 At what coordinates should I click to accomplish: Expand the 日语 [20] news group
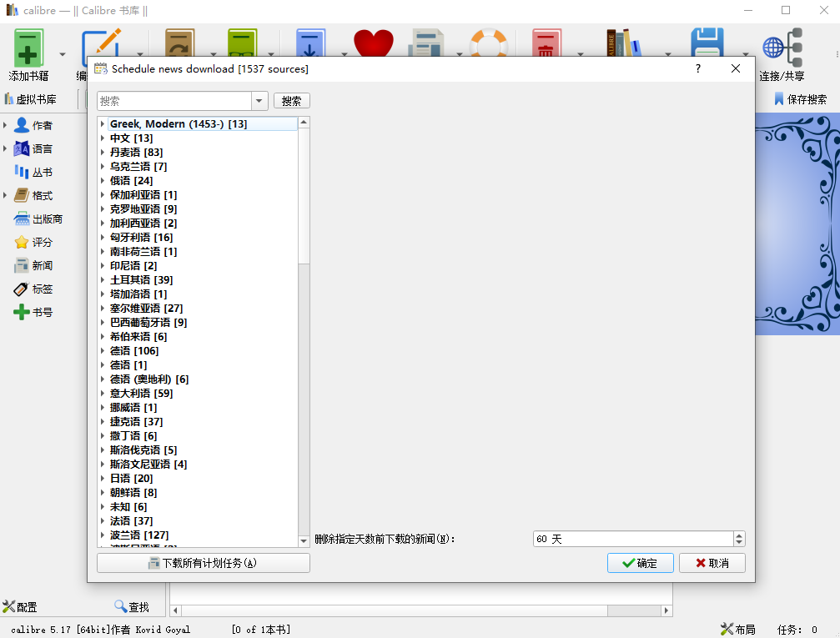(103, 479)
